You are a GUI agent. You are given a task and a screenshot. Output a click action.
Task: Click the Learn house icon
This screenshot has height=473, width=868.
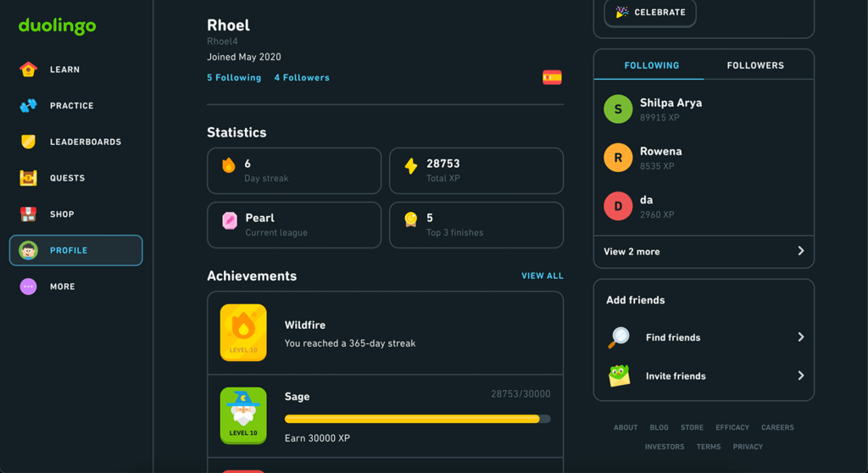[x=28, y=70]
